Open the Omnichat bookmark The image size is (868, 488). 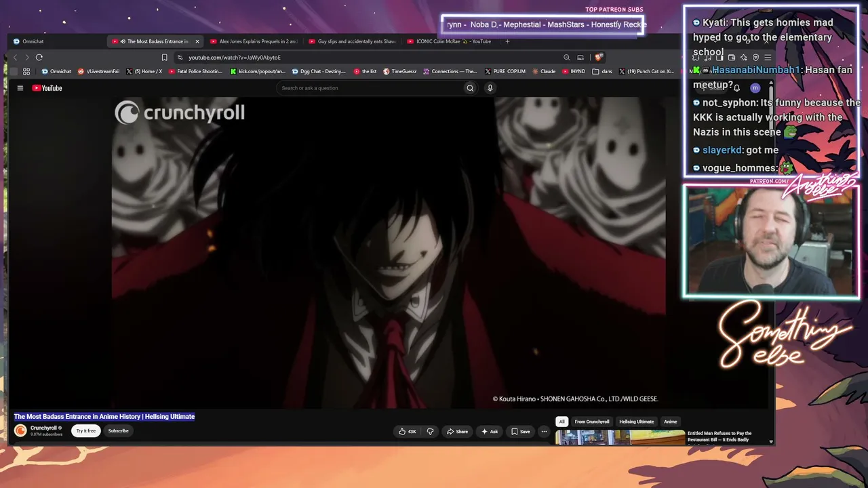point(56,71)
